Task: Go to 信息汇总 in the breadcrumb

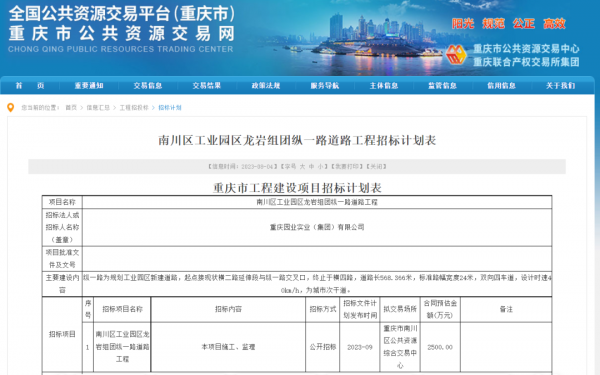Action: tap(98, 108)
